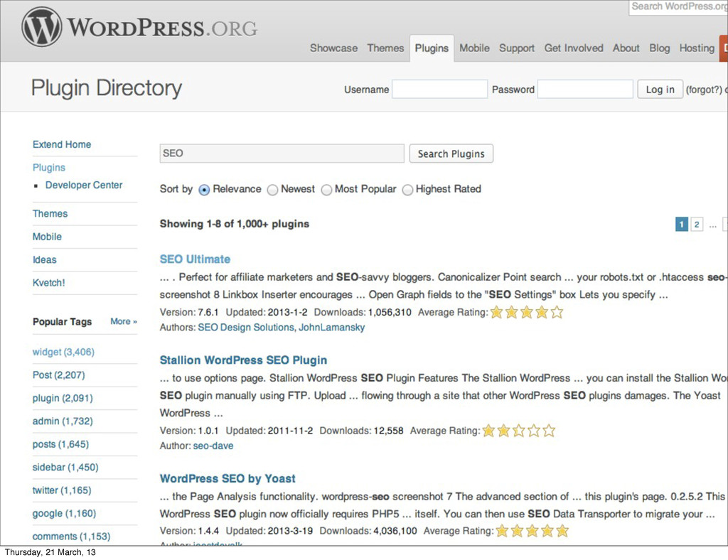Focus the Password input field
This screenshot has width=728, height=560.
[585, 89]
